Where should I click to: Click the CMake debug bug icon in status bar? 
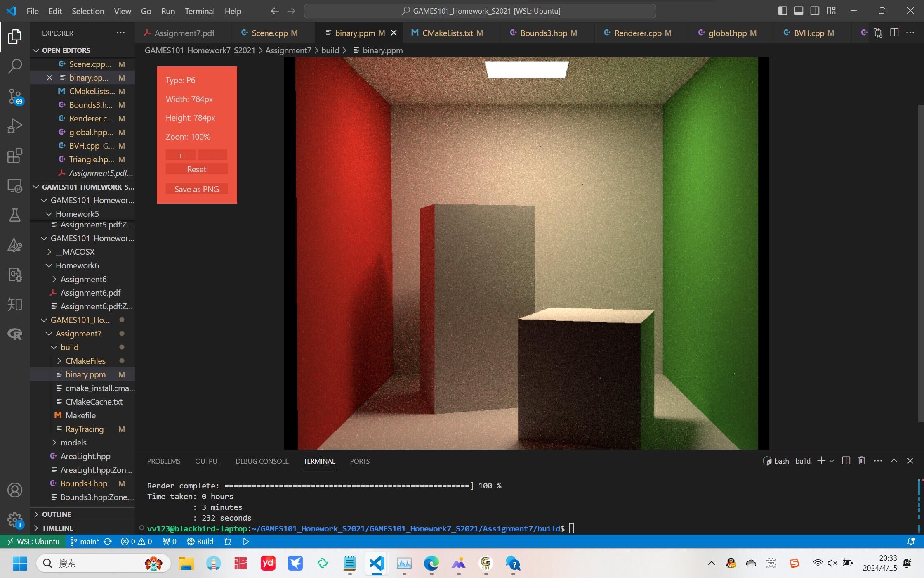pos(228,541)
